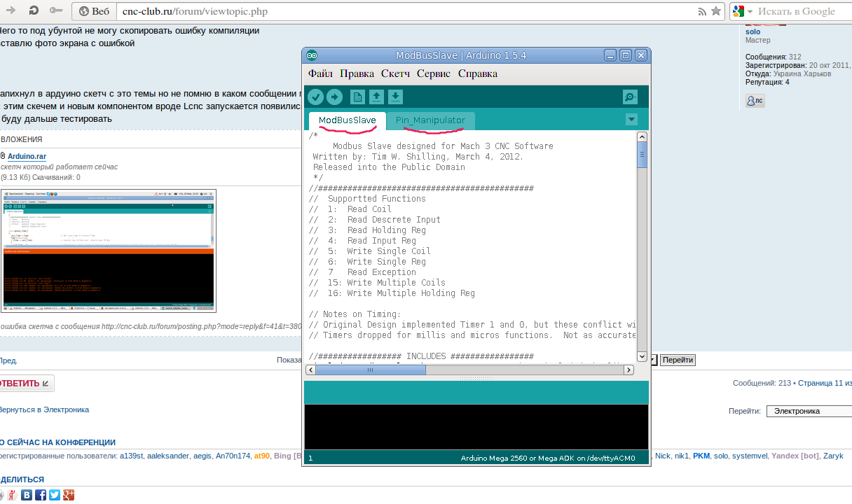The width and height of the screenshot is (852, 504).
Task: Open user profile An70n174
Action: point(232,456)
